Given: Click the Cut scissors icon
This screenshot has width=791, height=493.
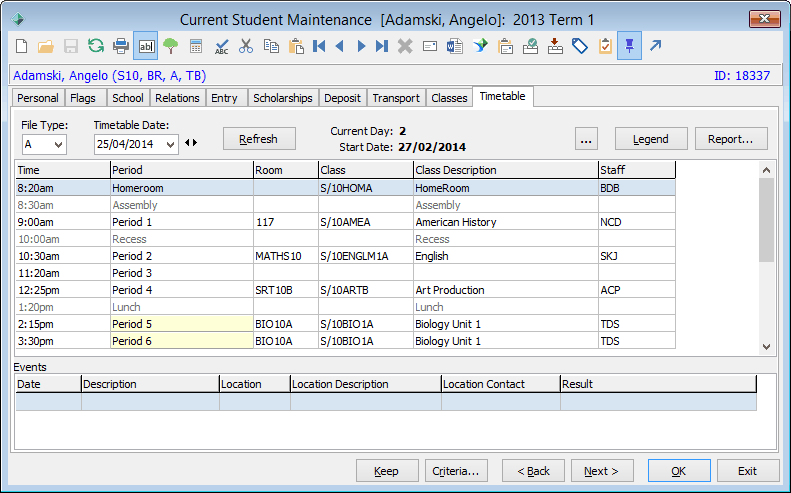Looking at the screenshot, I should point(246,46).
